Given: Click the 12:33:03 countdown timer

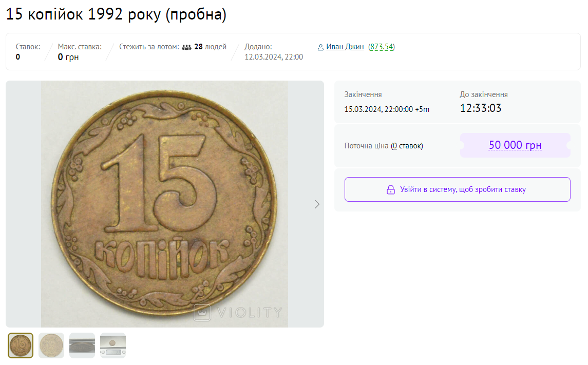Looking at the screenshot, I should point(481,108).
